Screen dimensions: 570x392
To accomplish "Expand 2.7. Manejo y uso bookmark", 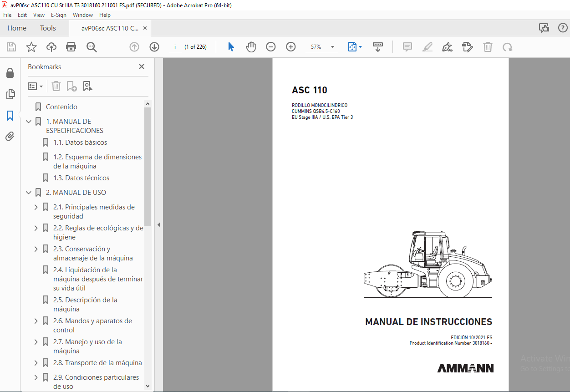I will (36, 342).
